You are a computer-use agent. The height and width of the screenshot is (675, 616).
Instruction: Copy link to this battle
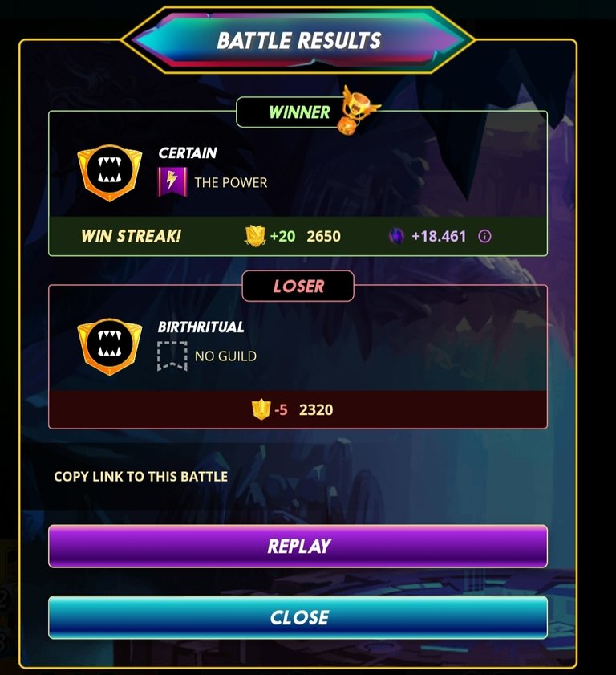[141, 477]
